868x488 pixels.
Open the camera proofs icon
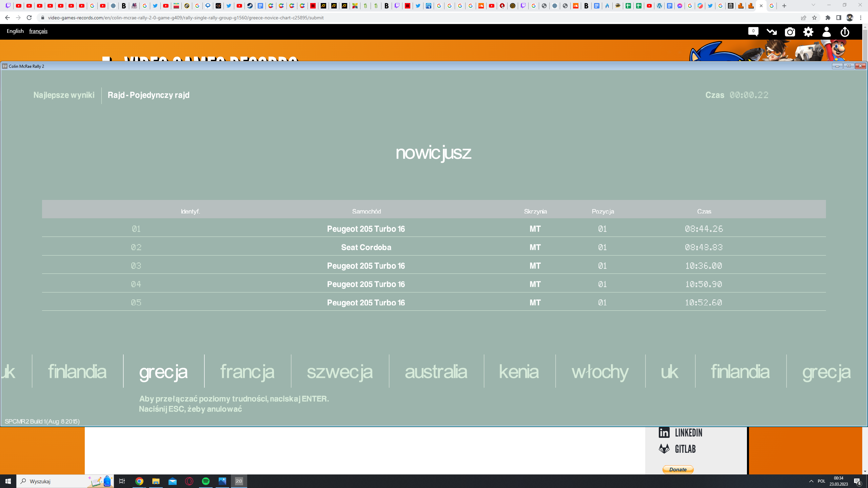pos(790,32)
